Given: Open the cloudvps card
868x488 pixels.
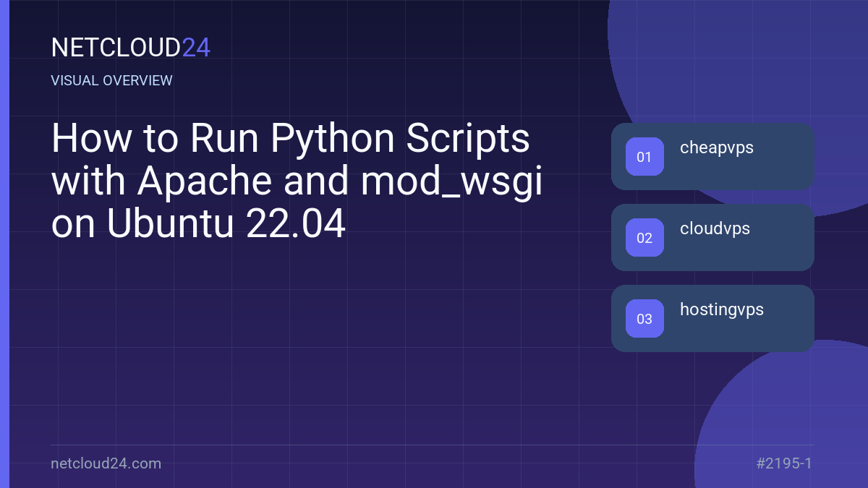Looking at the screenshot, I should (712, 238).
